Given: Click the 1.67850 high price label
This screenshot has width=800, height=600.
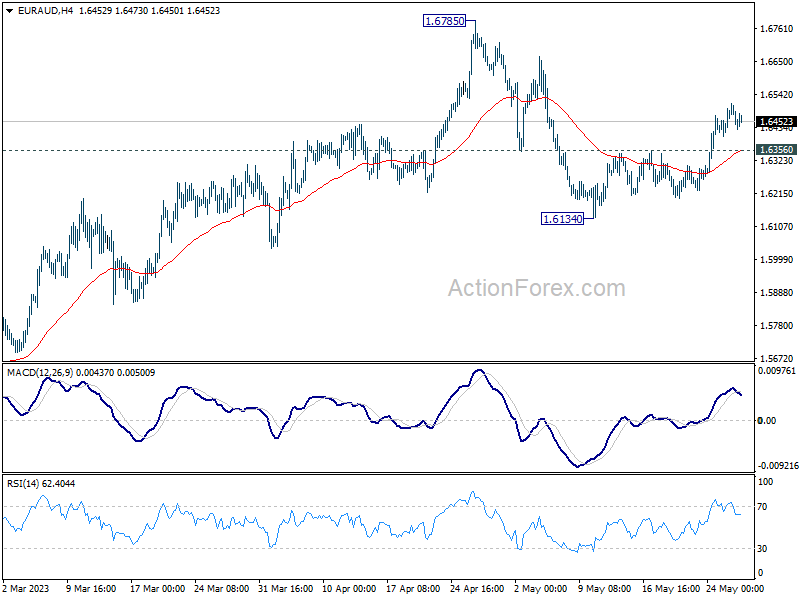Looking at the screenshot, I should coord(444,21).
